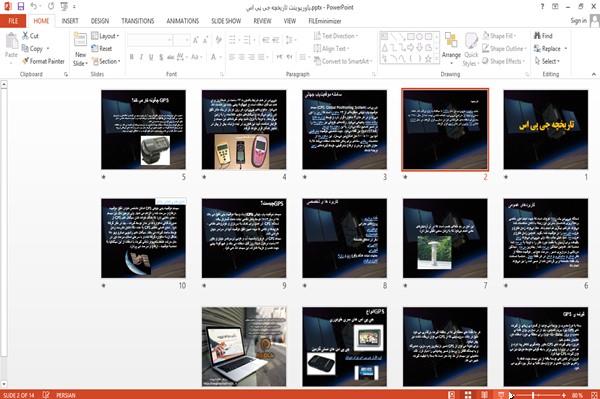Image resolution: width=600 pixels, height=399 pixels.
Task: Click the Reset slide button
Action: [x=102, y=49]
